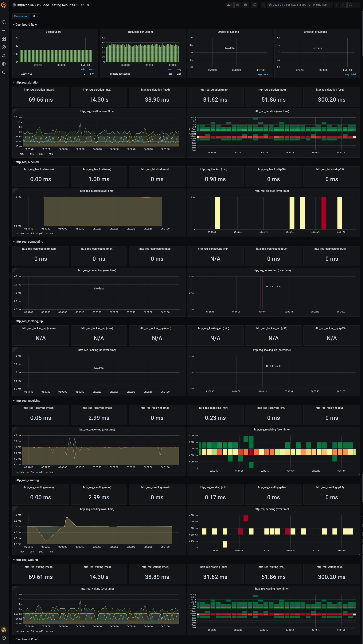
Task: Save the dashboard with the floppy disk icon
Action: 237,5
